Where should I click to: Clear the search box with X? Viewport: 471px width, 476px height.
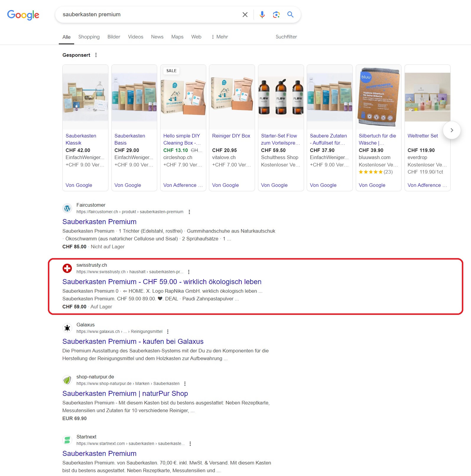245,14
